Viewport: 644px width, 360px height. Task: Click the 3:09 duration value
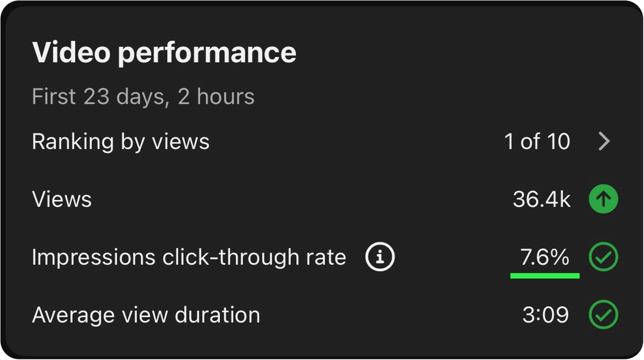[546, 314]
